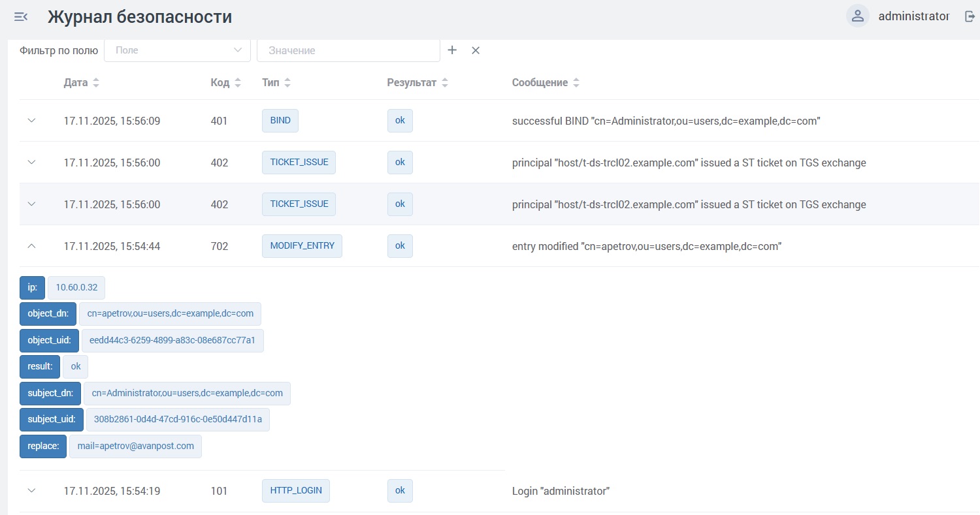
Task: Expand the BIND 401 log row
Action: pos(31,121)
